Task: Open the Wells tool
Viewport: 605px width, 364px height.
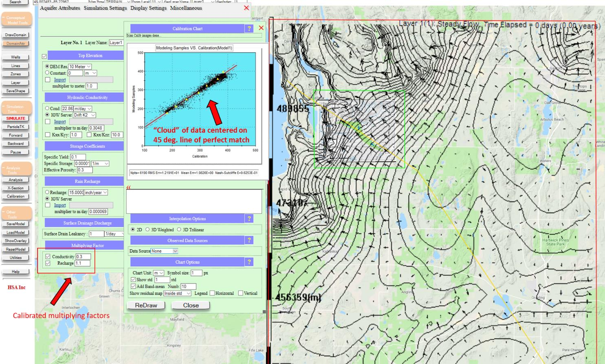Action: (x=15, y=57)
